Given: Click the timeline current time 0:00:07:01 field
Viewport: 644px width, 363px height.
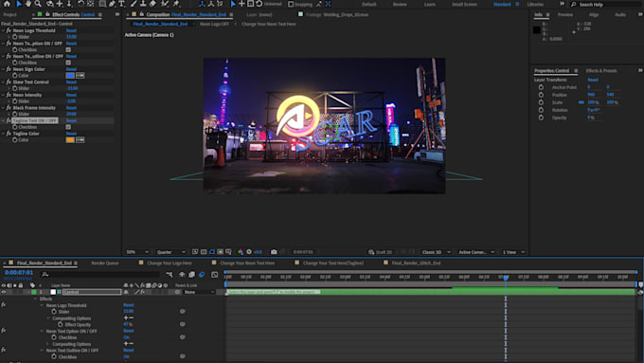Looking at the screenshot, I should coord(19,272).
